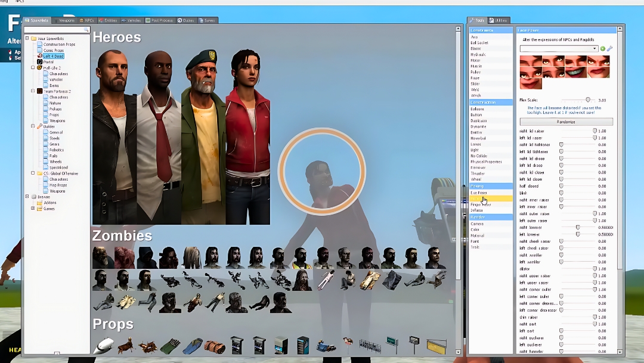Click the eyedropper icon in the Face Poser panel
This screenshot has height=363, width=644.
611,48
